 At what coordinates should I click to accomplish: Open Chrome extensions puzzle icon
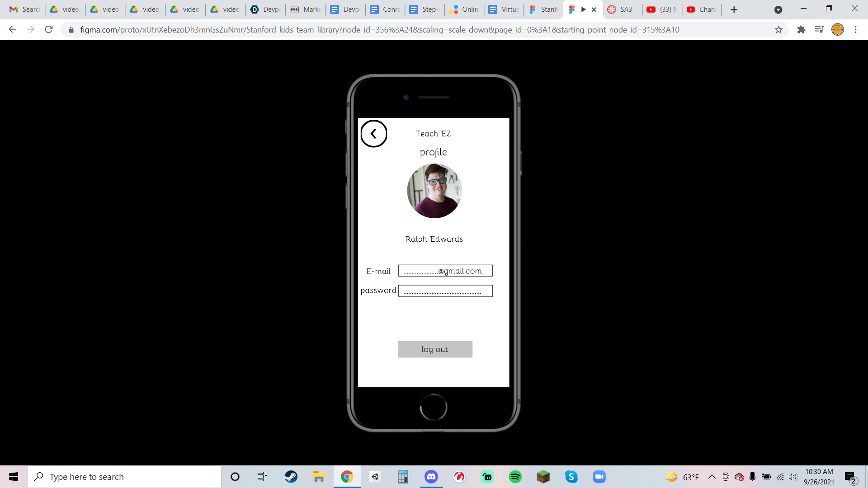tap(801, 30)
